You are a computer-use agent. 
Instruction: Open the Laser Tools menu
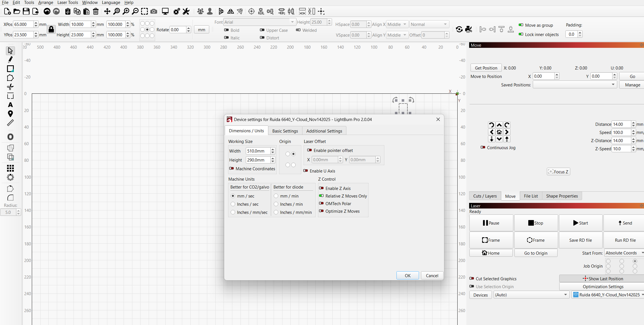[x=68, y=3]
